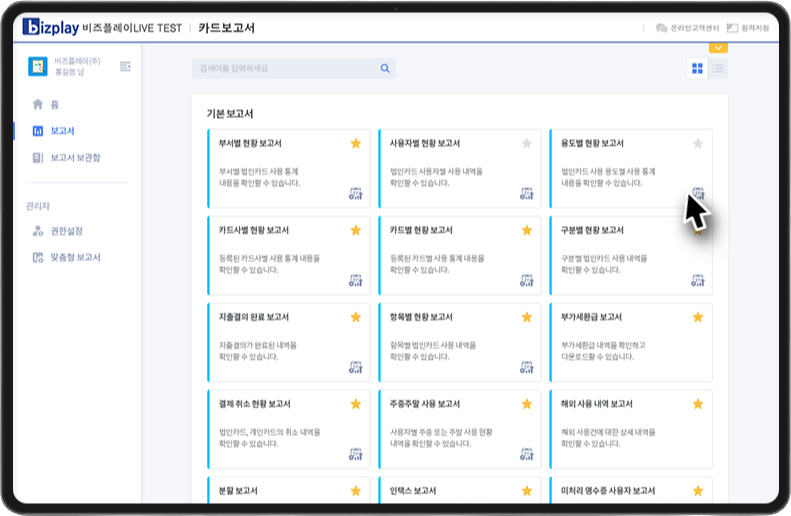
Task: Open the 용도별 현황 보고서 report title
Action: pos(592,143)
